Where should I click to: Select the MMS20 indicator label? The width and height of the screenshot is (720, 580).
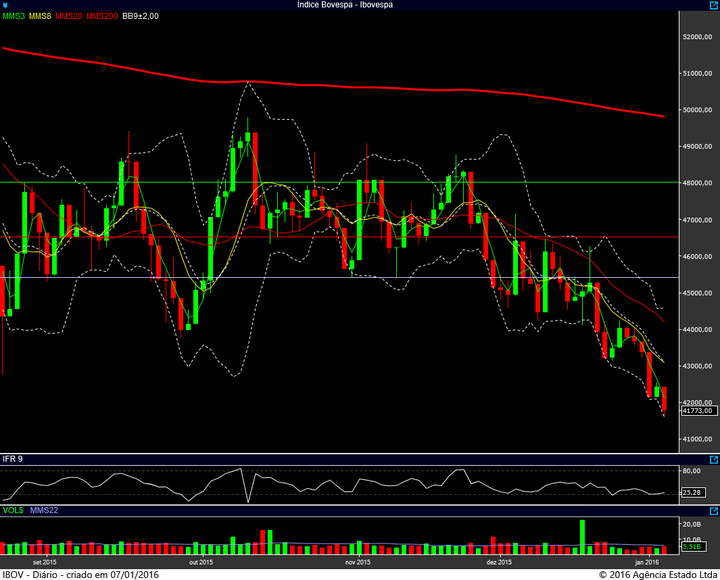(69, 16)
